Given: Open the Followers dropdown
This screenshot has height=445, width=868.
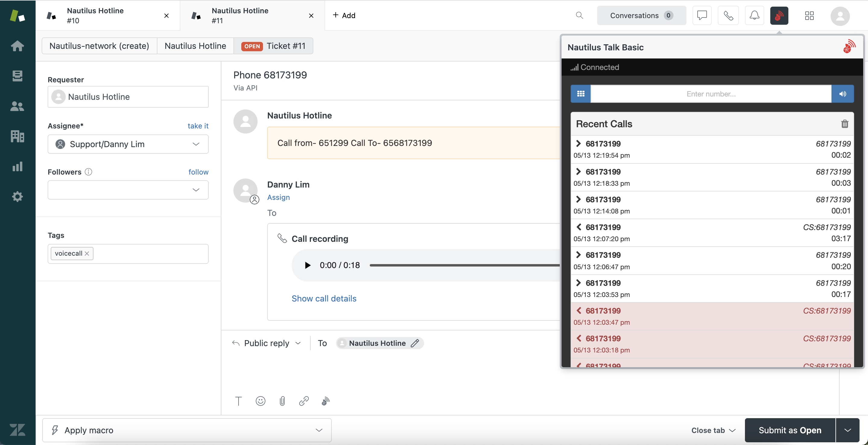Looking at the screenshot, I should click(x=128, y=190).
